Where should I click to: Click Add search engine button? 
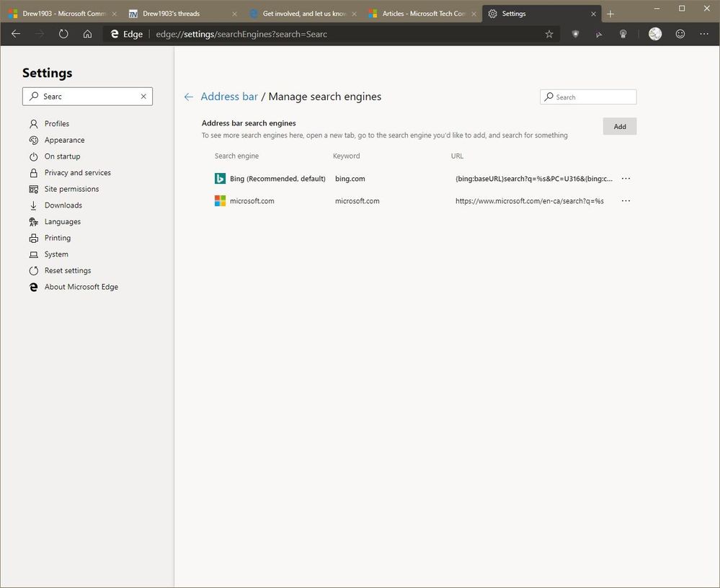[619, 126]
